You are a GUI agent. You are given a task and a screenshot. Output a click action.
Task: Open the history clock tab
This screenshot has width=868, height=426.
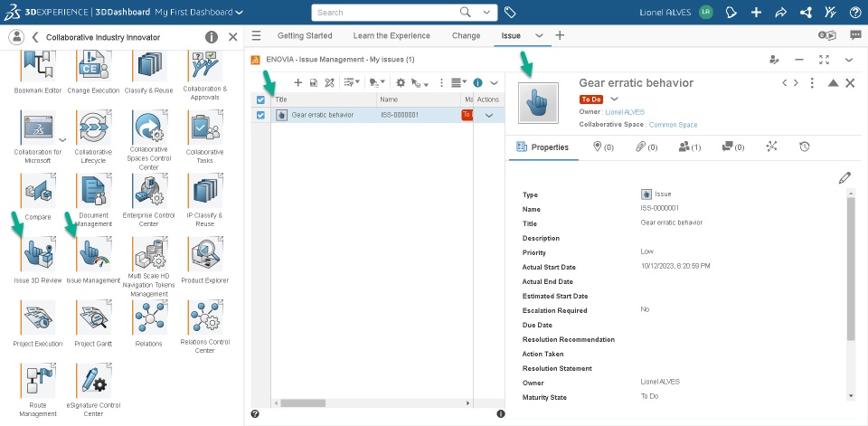[x=805, y=147]
